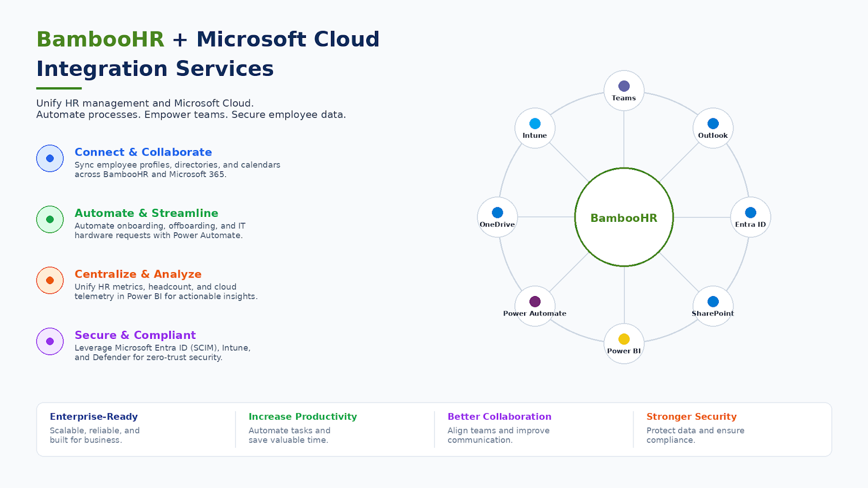Click 'Protect data and ensure' description text

pyautogui.click(x=695, y=431)
